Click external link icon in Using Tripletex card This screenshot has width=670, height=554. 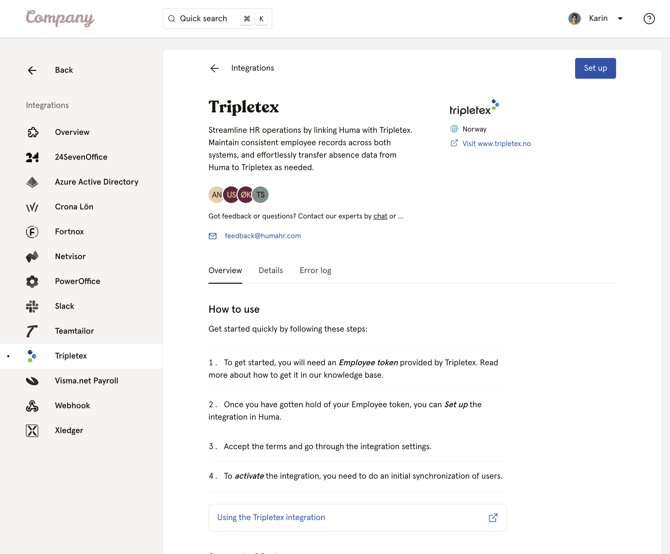click(x=493, y=518)
